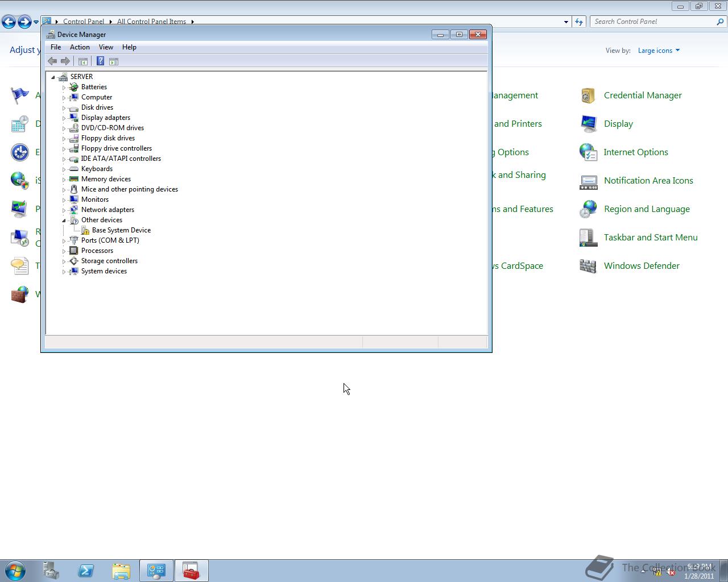Expand the Computer node
This screenshot has height=582, width=728.
64,98
